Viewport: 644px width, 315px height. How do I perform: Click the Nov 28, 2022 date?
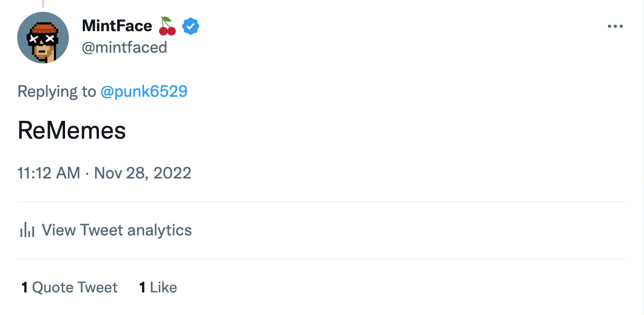pos(143,173)
